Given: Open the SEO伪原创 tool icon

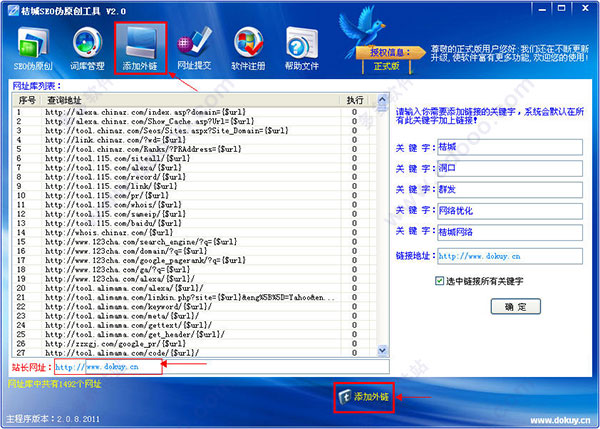Looking at the screenshot, I should click(x=33, y=49).
